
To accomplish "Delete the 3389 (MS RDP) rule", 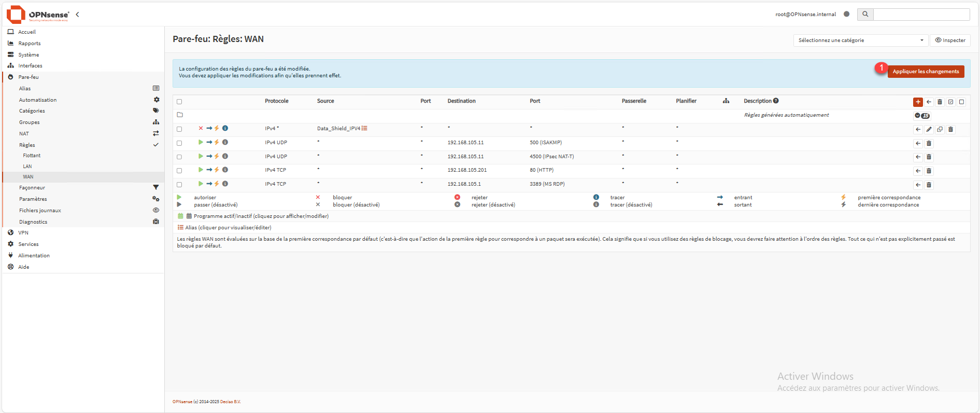I will point(929,185).
